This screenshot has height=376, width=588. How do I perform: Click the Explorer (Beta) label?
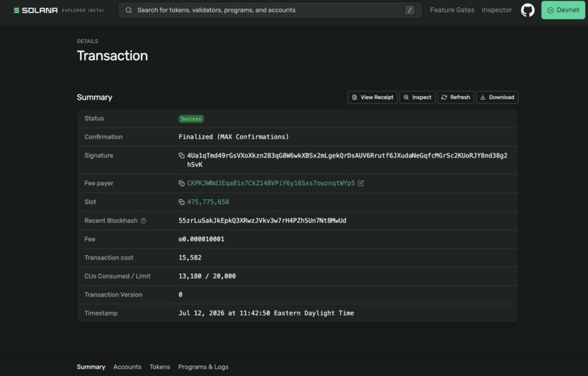click(83, 10)
